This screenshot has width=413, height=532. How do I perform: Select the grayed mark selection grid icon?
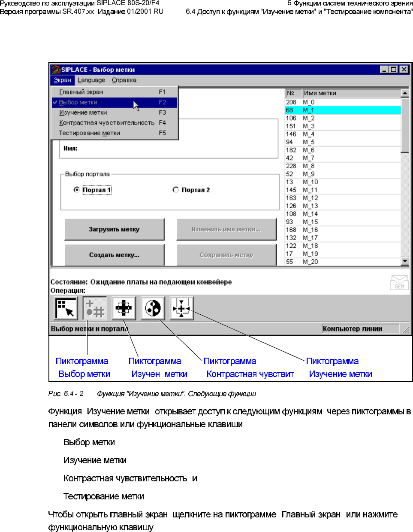pos(95,308)
